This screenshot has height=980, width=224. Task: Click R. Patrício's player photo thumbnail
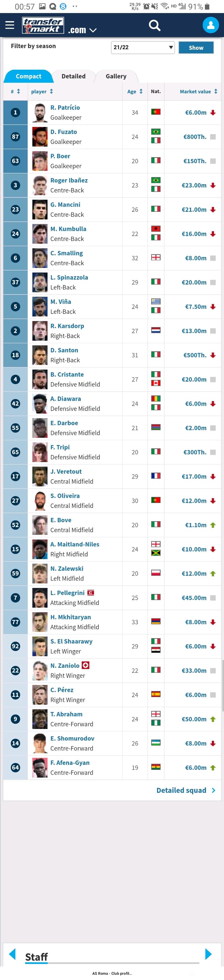point(40,112)
